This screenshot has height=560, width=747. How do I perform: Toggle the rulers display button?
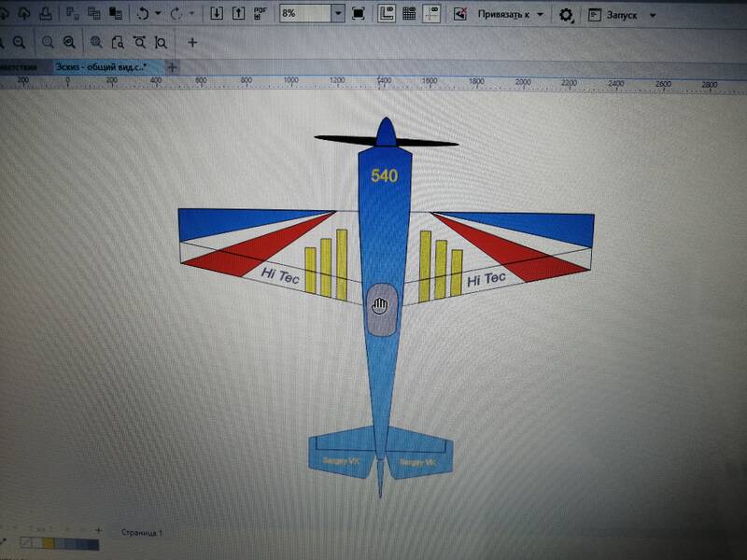point(387,14)
